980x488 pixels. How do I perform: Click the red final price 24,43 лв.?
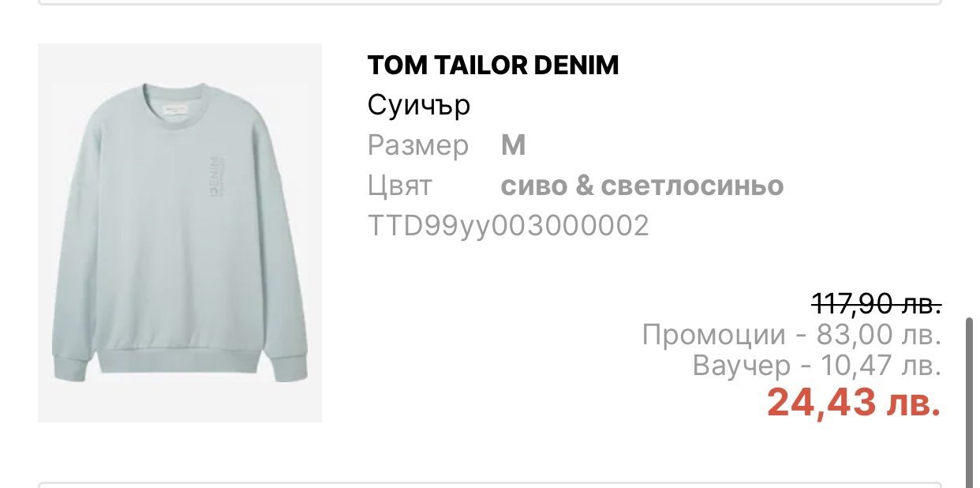[855, 403]
